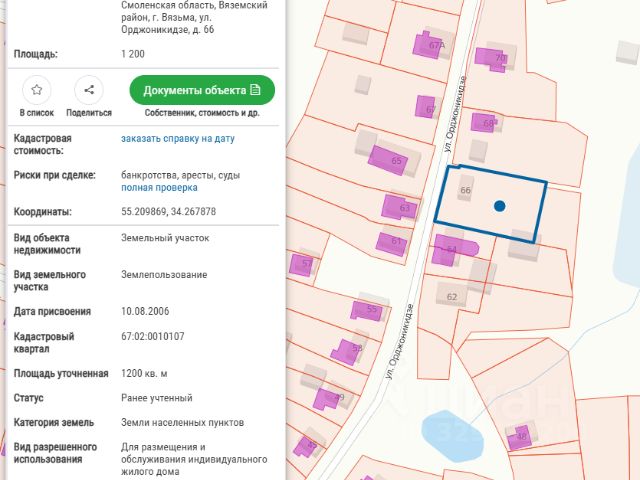Click date value 10.08.2006
This screenshot has width=640, height=480.
tap(145, 311)
